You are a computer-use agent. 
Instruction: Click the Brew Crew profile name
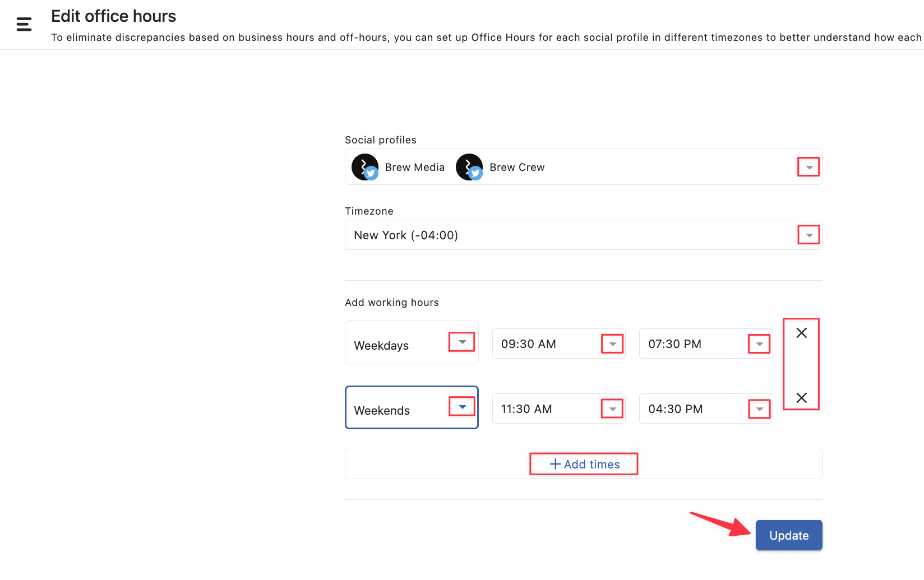coord(517,168)
